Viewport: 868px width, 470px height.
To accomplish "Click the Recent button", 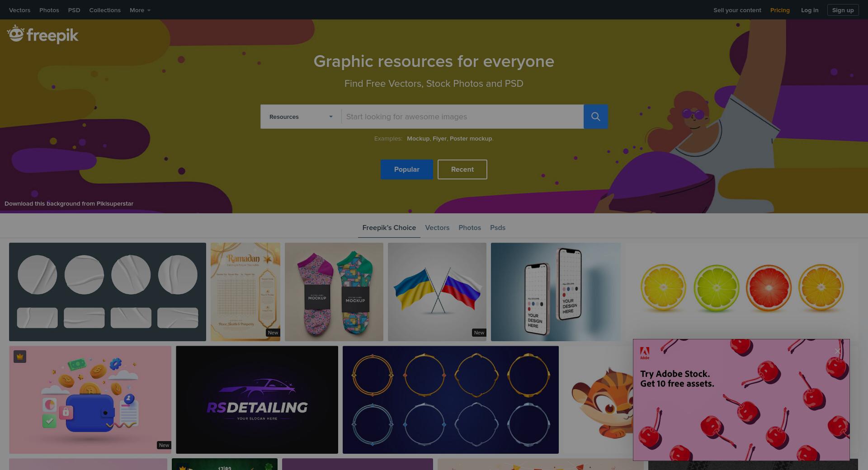I will point(462,169).
